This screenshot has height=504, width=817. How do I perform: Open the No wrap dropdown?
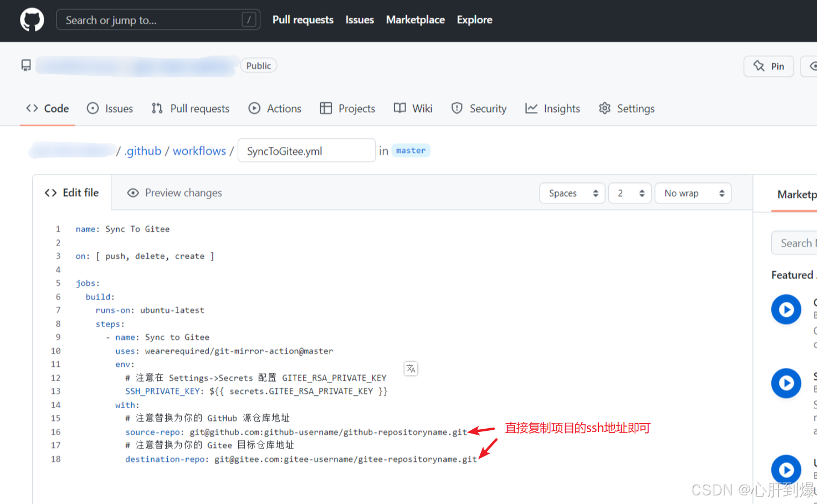(693, 193)
